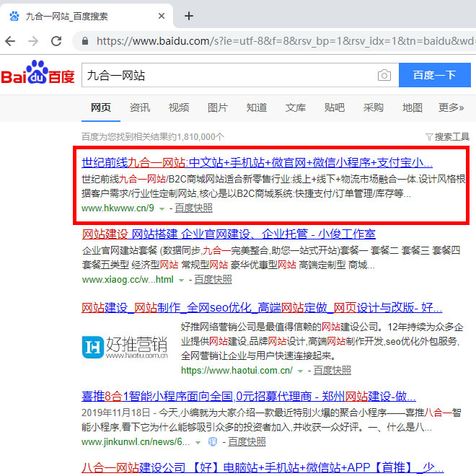Click result count text 约1,810,000个

(x=200, y=137)
